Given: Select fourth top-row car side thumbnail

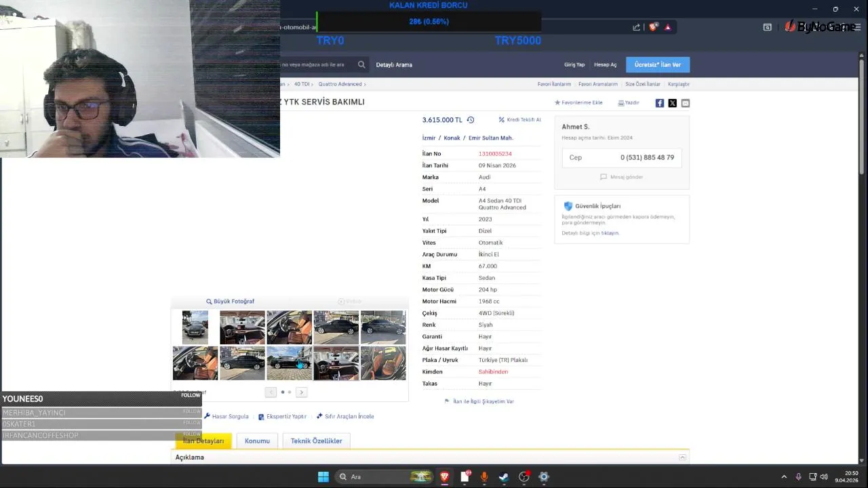Looking at the screenshot, I should point(336,327).
